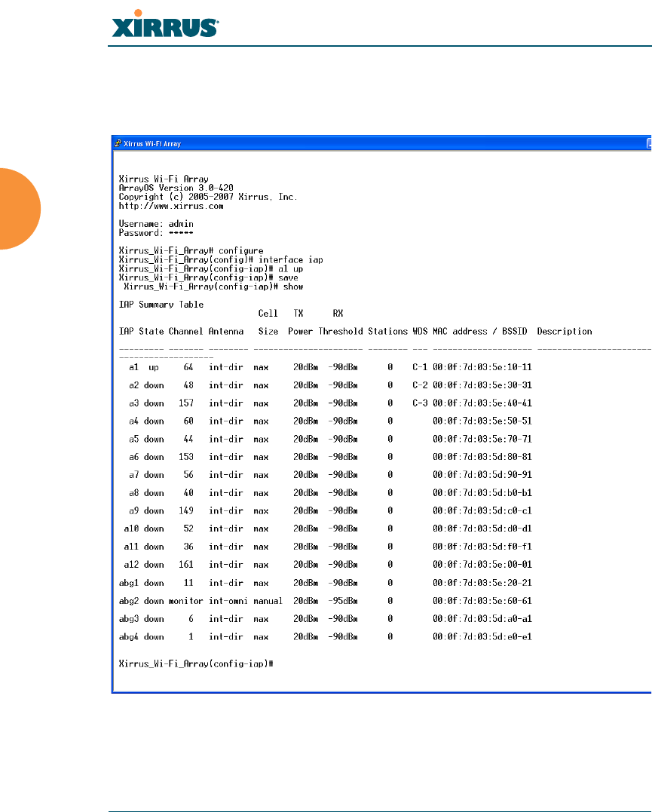Click WDS value C-1
This screenshot has height=812, width=652.
tap(420, 367)
